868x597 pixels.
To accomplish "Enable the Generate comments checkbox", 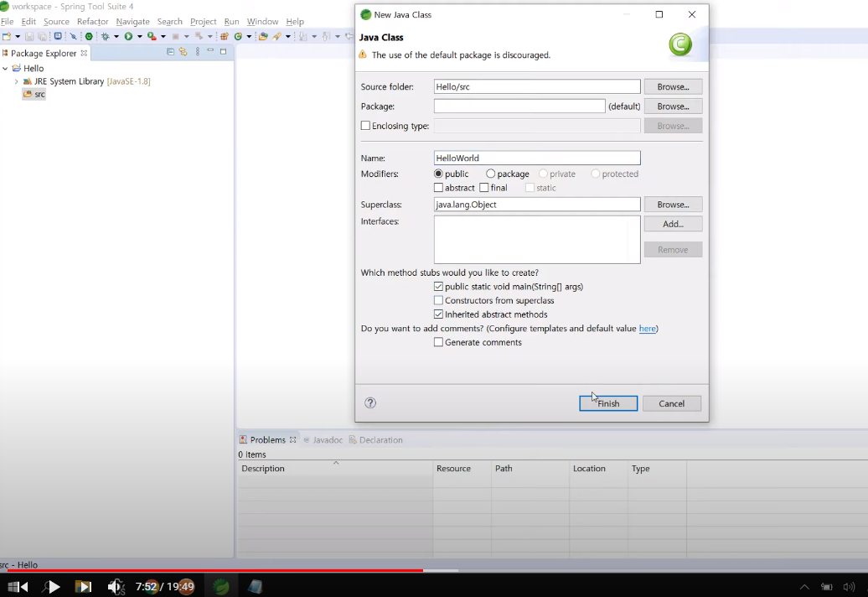I will [438, 342].
